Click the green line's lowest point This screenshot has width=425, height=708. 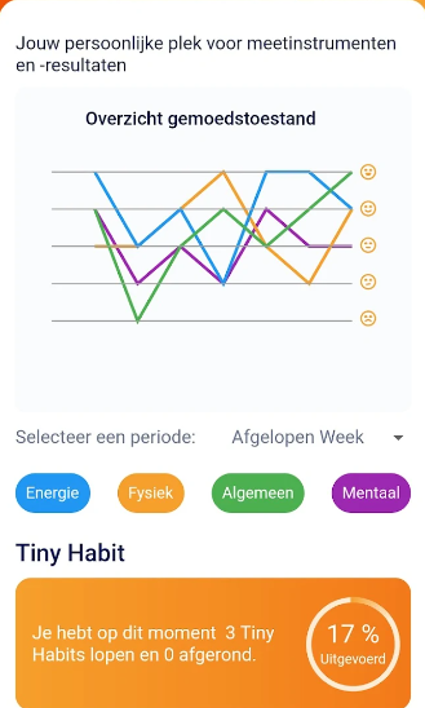click(x=138, y=321)
